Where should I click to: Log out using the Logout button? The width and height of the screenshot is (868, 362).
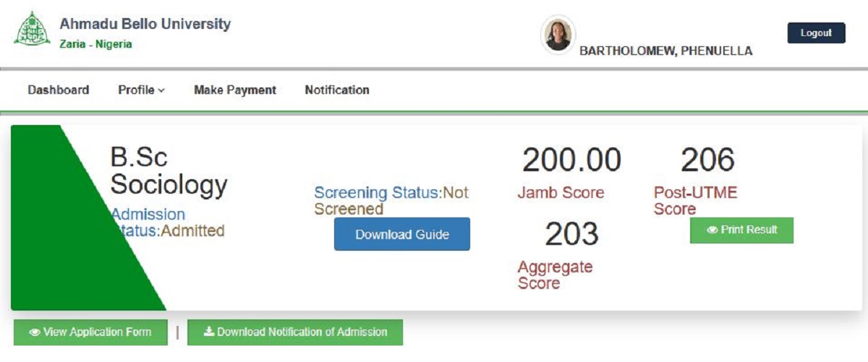pyautogui.click(x=816, y=33)
